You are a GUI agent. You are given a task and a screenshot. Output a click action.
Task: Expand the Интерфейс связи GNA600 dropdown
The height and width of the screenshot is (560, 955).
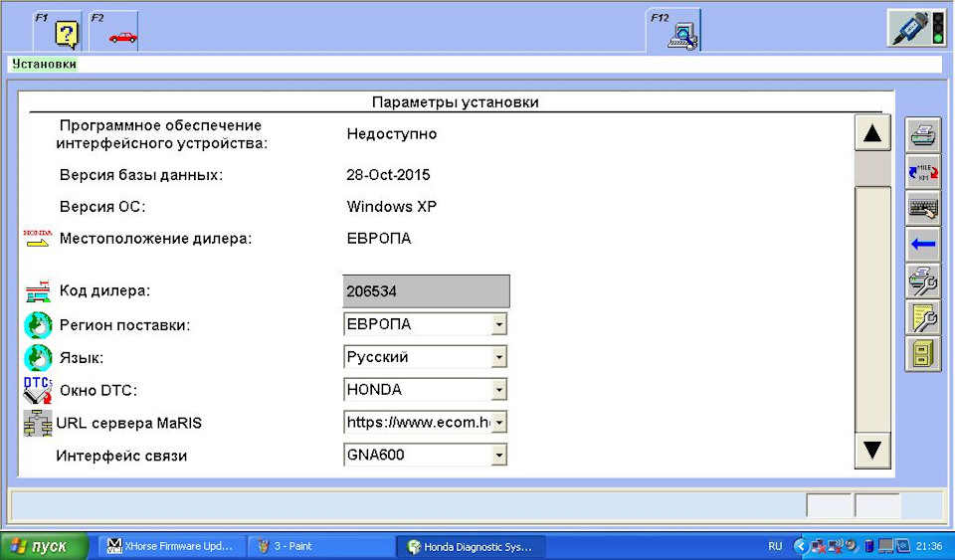point(498,456)
